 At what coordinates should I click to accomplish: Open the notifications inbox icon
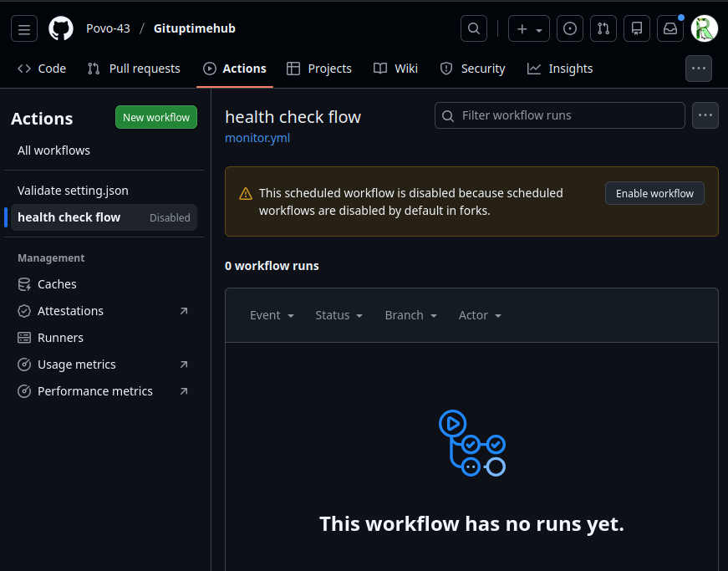tap(670, 28)
